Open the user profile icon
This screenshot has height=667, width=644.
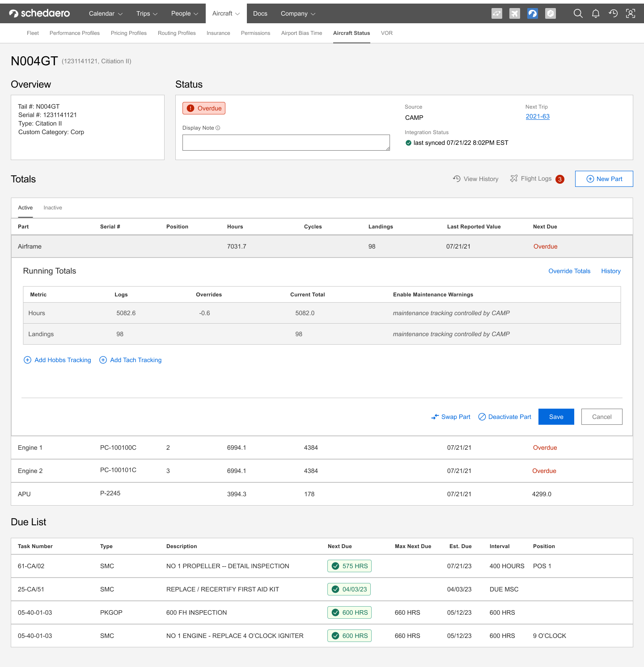(x=630, y=13)
